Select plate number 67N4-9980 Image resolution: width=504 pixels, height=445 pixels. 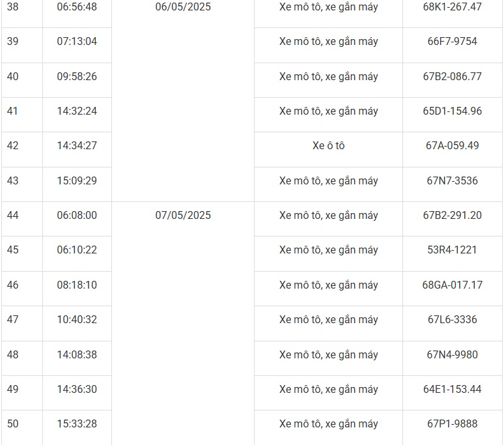[x=452, y=354]
